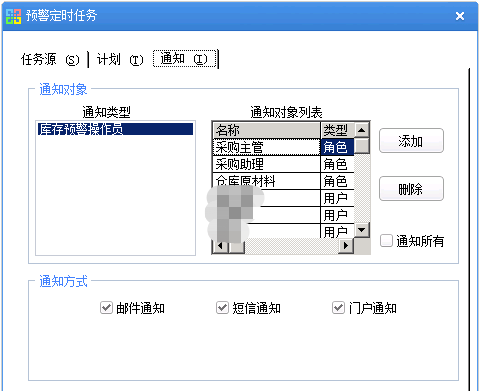Close the 预警定时任务 dialog
The height and width of the screenshot is (391, 480).
click(x=460, y=16)
